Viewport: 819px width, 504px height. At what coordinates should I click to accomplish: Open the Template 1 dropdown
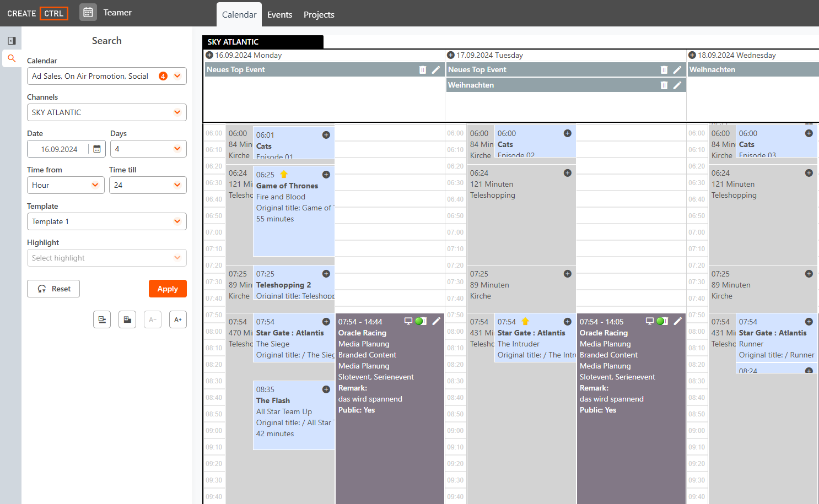click(x=107, y=221)
